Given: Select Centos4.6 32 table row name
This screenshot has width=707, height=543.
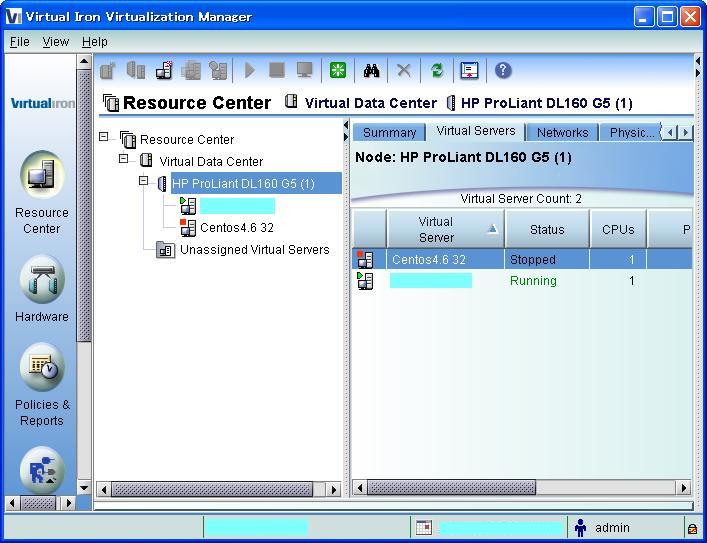Looking at the screenshot, I should coord(428,259).
